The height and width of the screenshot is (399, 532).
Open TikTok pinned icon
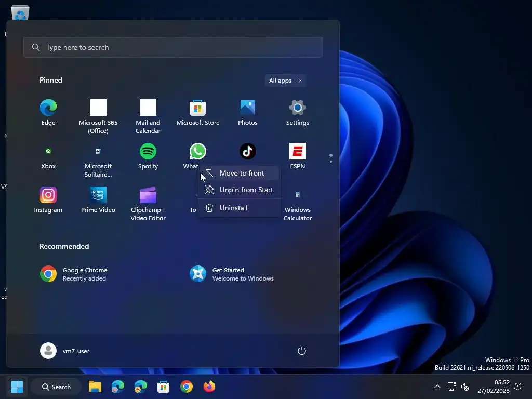click(x=248, y=151)
